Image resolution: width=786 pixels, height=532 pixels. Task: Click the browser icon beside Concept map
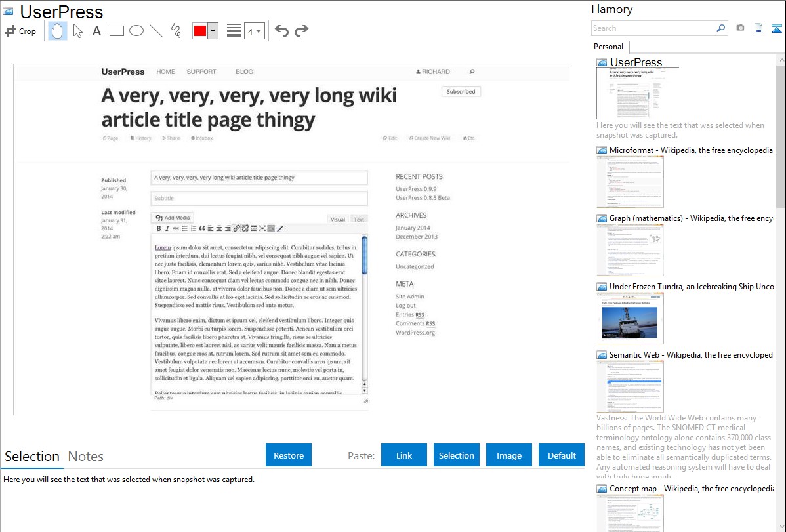click(602, 488)
